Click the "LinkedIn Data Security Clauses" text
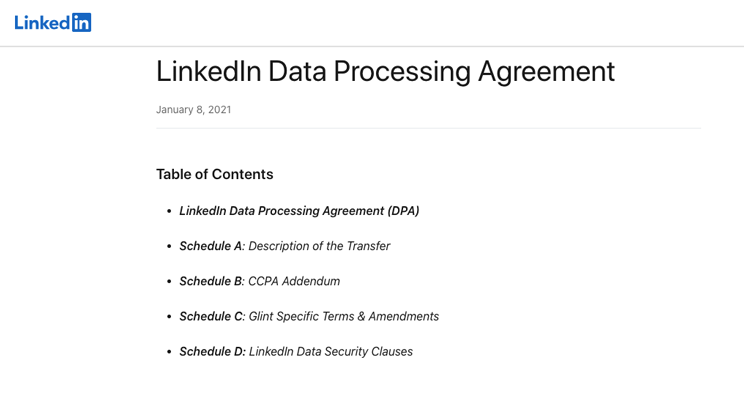The width and height of the screenshot is (744, 408). point(331,352)
